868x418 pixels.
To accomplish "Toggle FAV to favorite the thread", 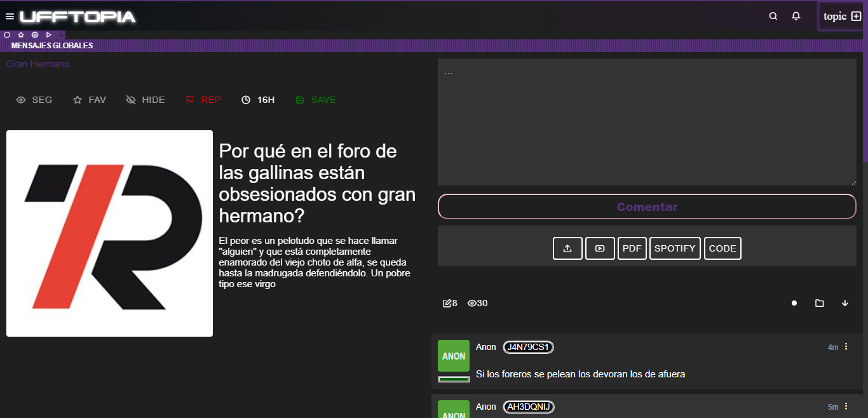I will click(90, 100).
